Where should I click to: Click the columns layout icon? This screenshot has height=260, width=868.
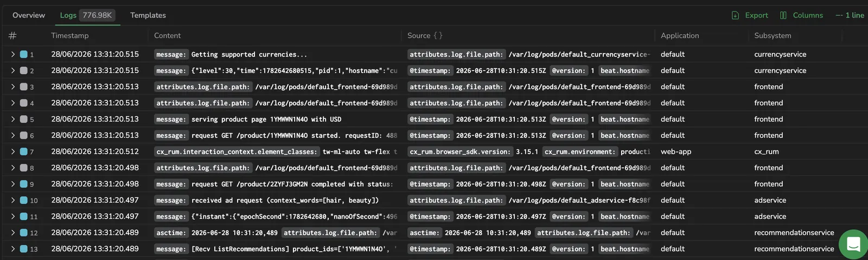[x=783, y=15]
